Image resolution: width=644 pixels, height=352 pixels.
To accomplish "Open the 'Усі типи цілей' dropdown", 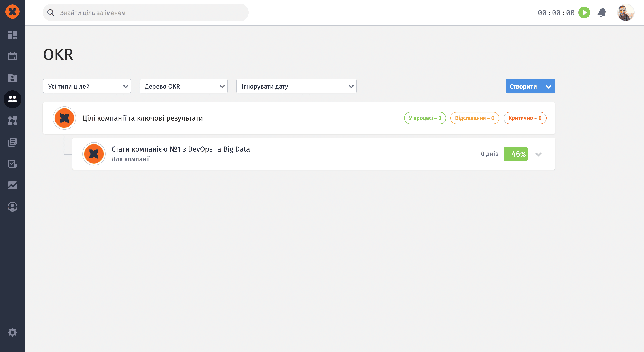I will (87, 86).
